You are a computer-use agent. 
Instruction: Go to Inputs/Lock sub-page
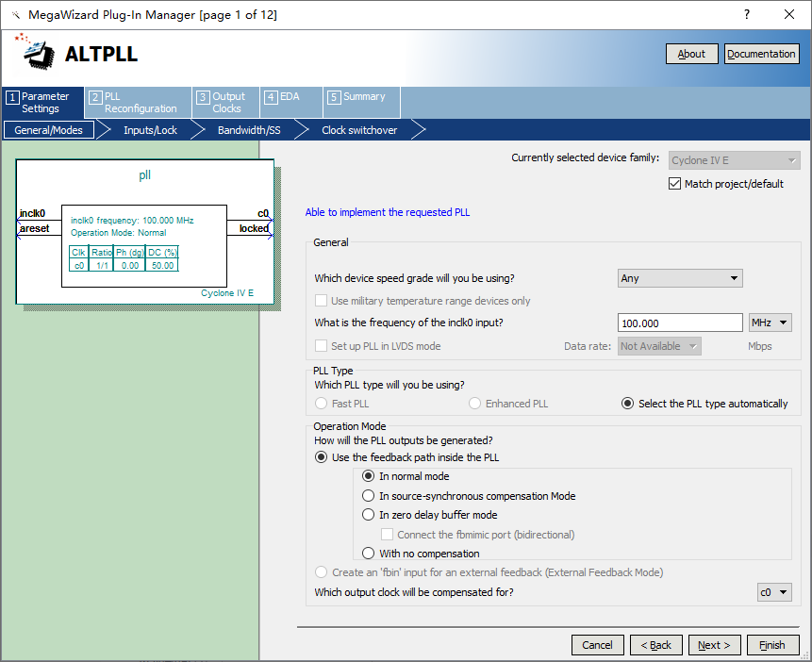150,130
